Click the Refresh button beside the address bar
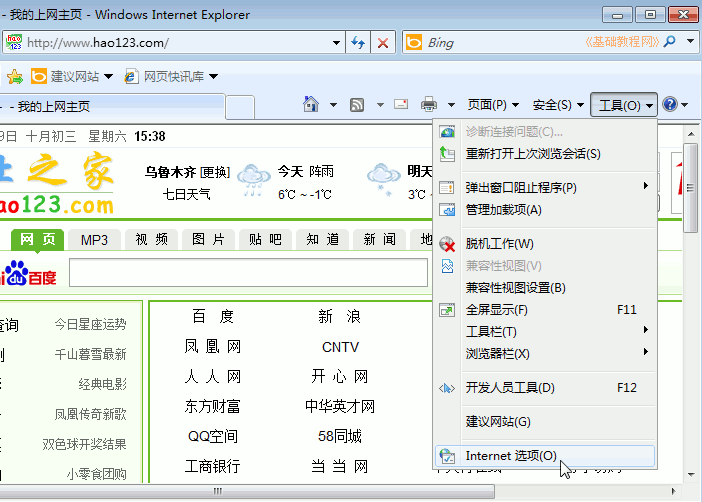Screen dimensions: 702x502 tap(358, 43)
